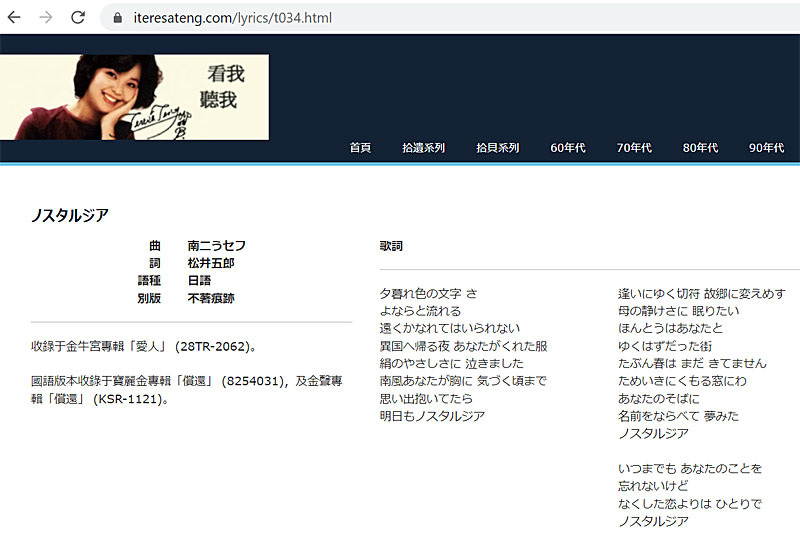Viewport: 800px width, 547px height.
Task: Click lyric line ためいきにくもる窓にわ
Action: 682,381
